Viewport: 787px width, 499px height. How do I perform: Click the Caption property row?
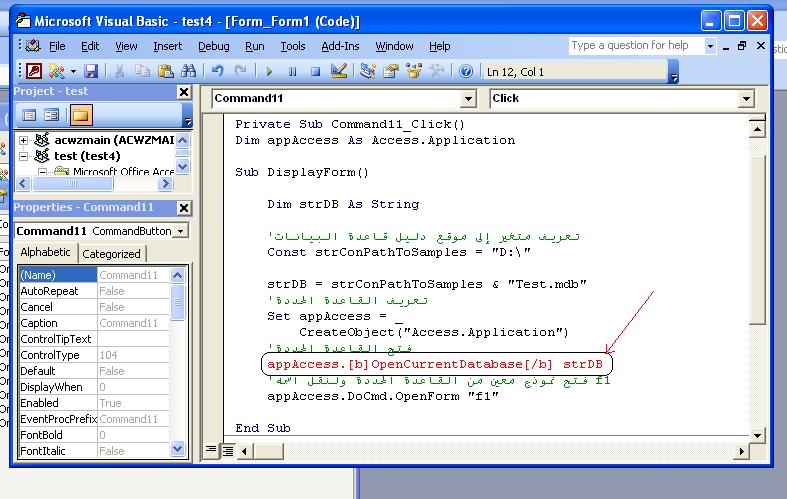pos(94,323)
